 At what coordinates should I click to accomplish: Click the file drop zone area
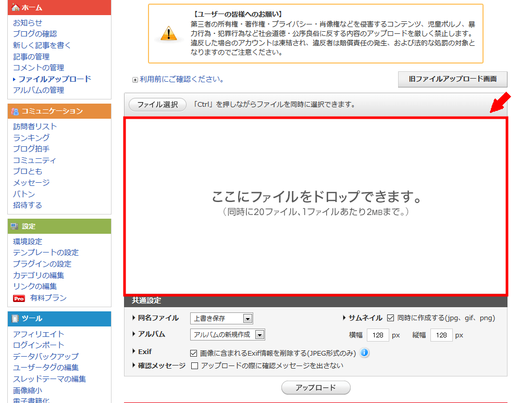click(316, 206)
